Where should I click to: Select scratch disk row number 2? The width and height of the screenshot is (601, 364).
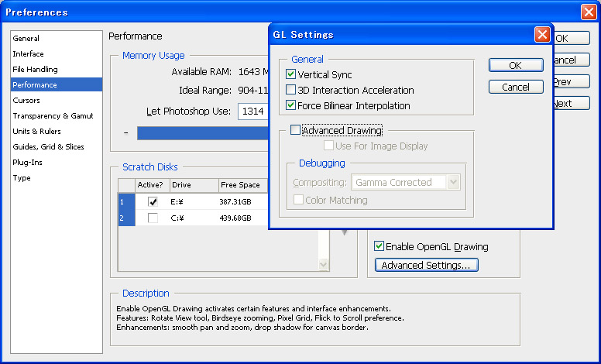point(126,218)
